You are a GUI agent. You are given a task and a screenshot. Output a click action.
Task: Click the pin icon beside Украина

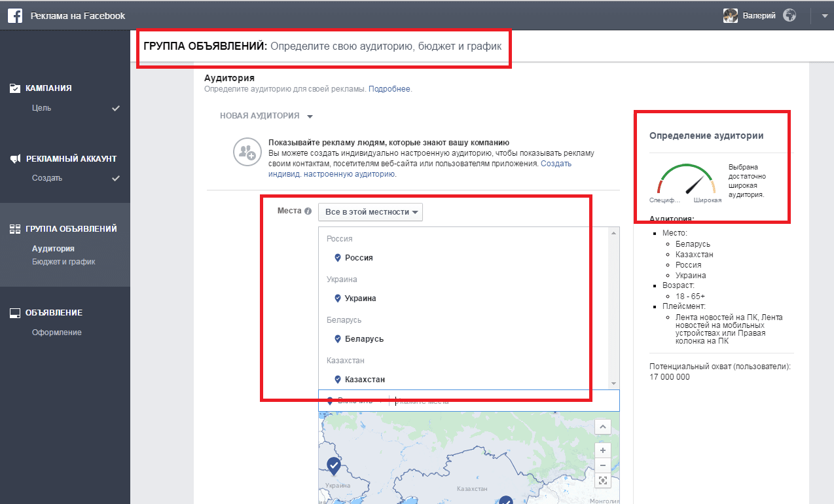point(338,298)
